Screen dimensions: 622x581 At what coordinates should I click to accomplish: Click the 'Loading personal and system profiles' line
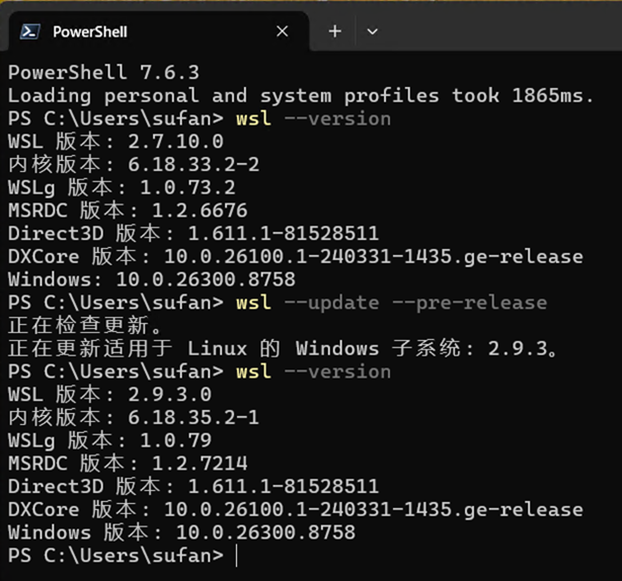301,96
